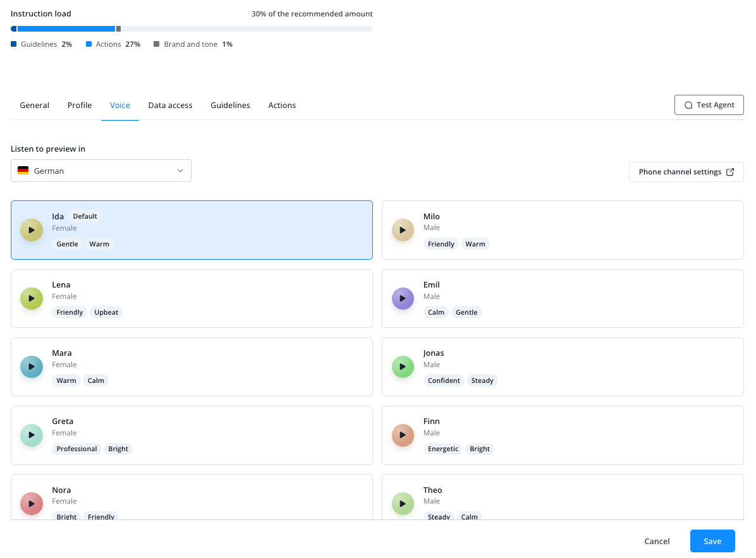Open the German preview language dropdown

tap(101, 171)
